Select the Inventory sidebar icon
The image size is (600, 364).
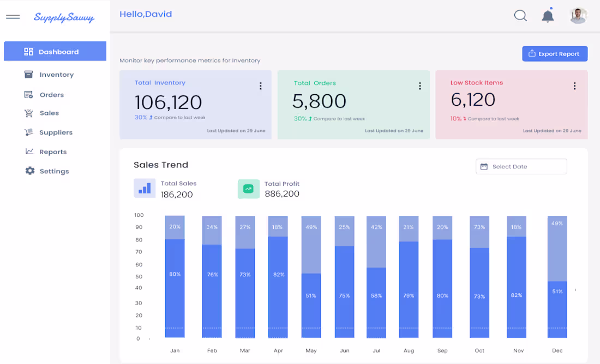[x=28, y=74]
